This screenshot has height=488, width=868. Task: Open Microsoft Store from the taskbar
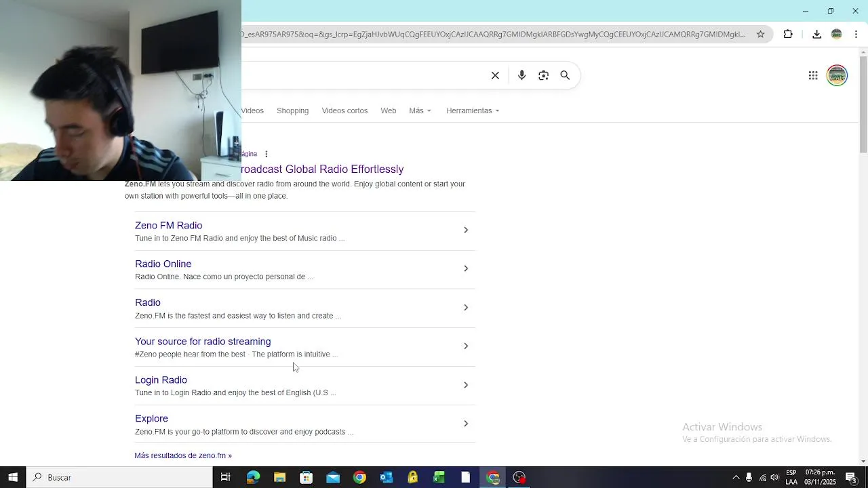pos(306,477)
